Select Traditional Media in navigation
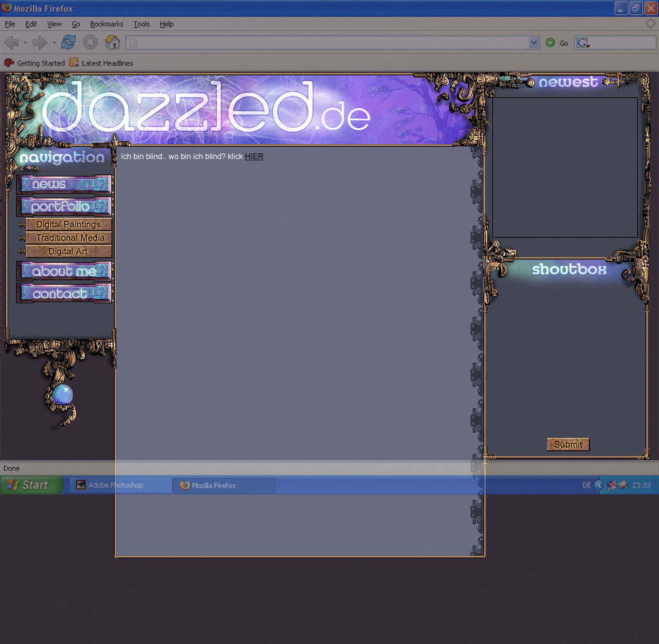659x644 pixels. coord(70,238)
